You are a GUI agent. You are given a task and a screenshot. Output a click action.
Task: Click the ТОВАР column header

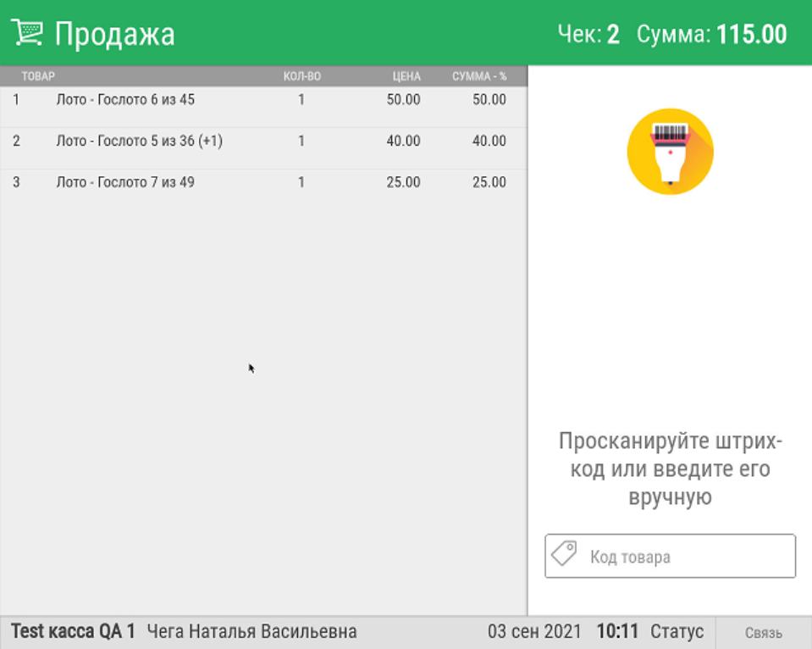click(38, 76)
